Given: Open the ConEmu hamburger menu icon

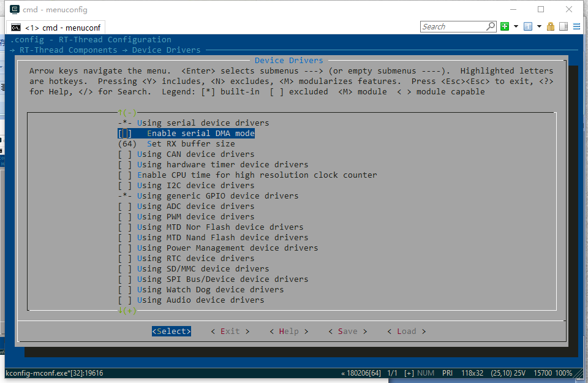Looking at the screenshot, I should pyautogui.click(x=577, y=26).
